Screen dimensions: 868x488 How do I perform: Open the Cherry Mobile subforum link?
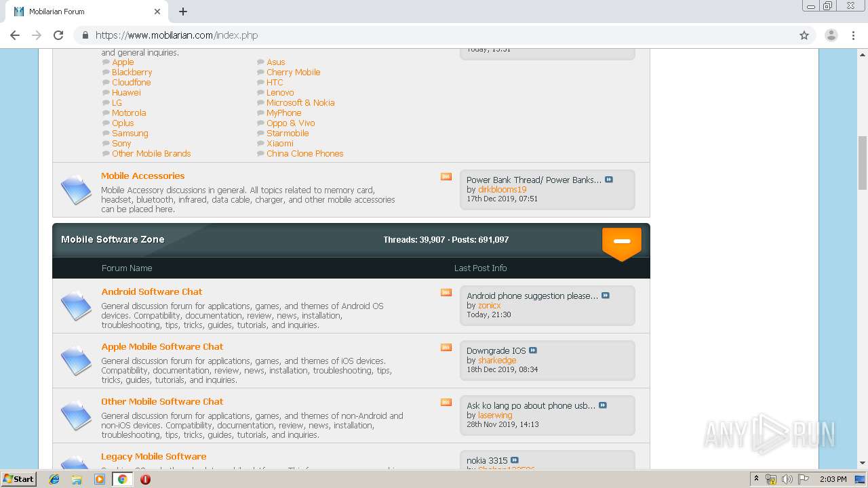click(294, 72)
